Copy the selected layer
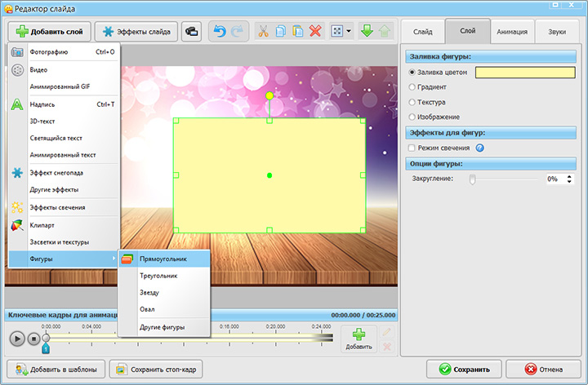 [280, 32]
